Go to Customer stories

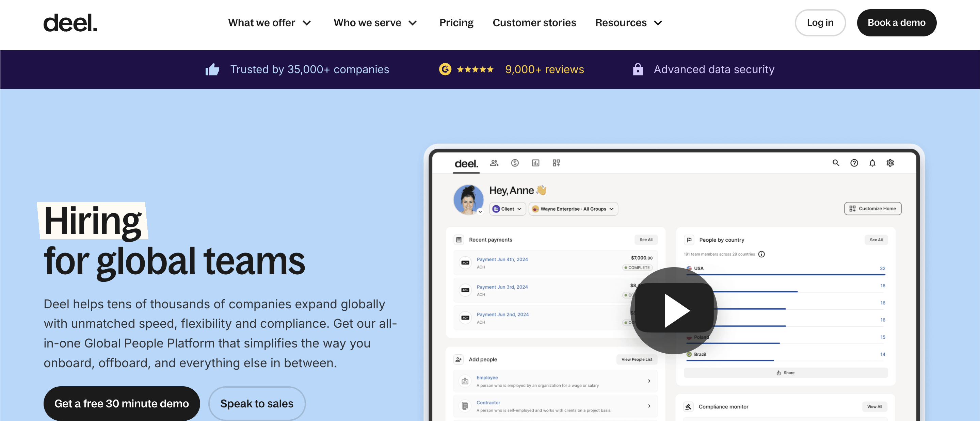[534, 23]
